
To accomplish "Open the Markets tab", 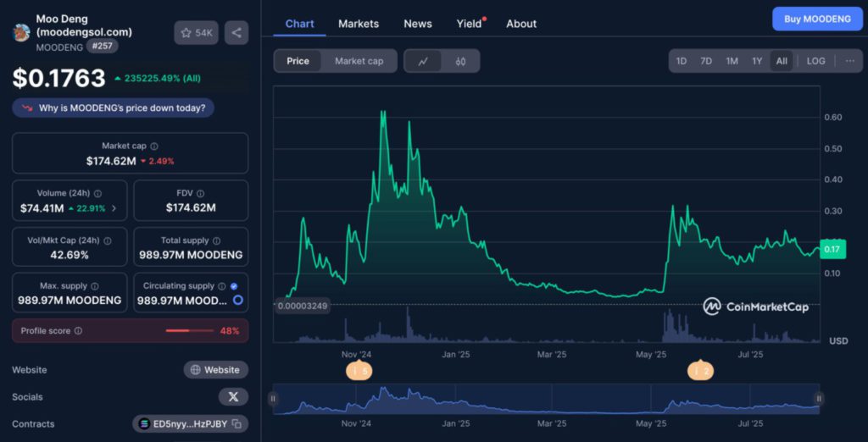I will (359, 24).
